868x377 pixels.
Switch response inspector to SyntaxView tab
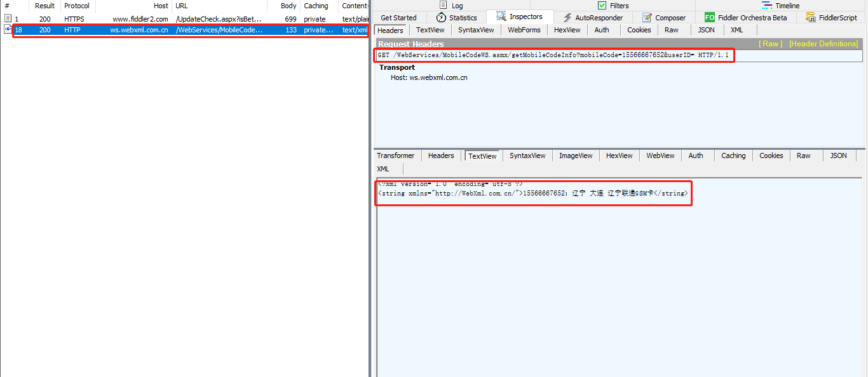tap(527, 155)
